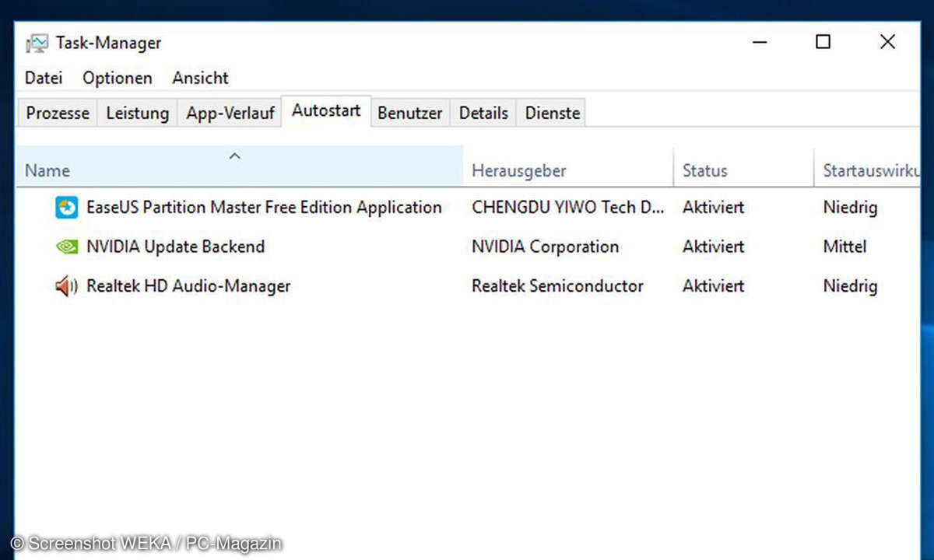Open the Optionen menu
Viewport: 934px width, 560px height.
(118, 78)
